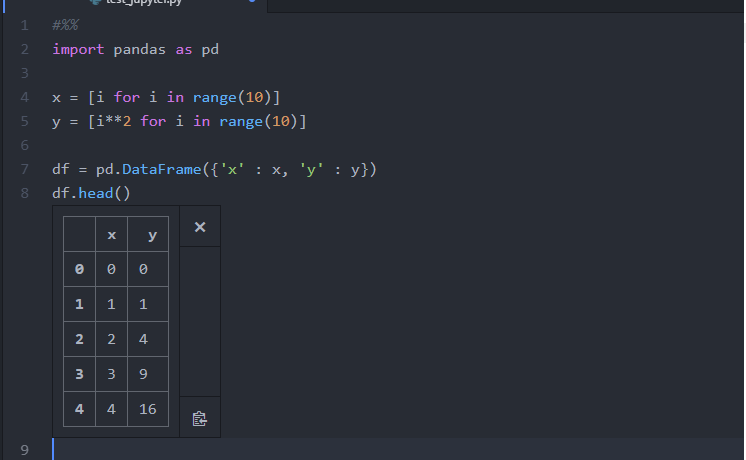The width and height of the screenshot is (746, 460).
Task: Click the 'x' column header in the table
Action: (111, 235)
